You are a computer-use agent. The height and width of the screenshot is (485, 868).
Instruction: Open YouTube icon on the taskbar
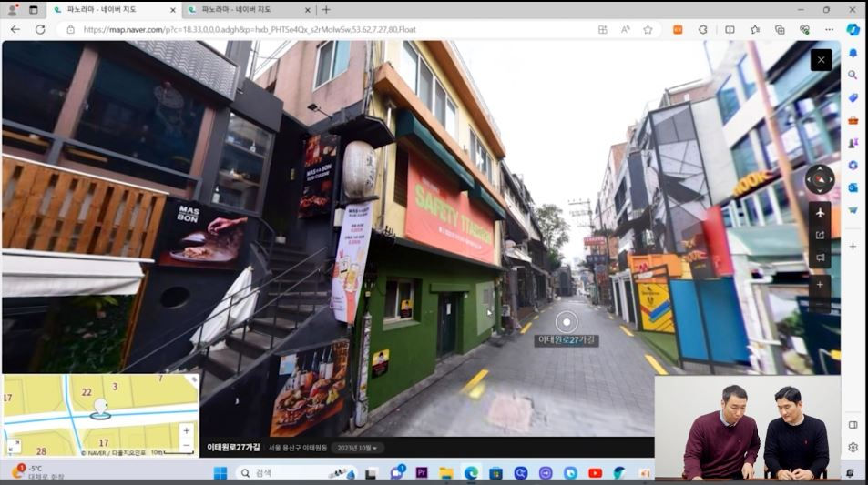point(595,473)
